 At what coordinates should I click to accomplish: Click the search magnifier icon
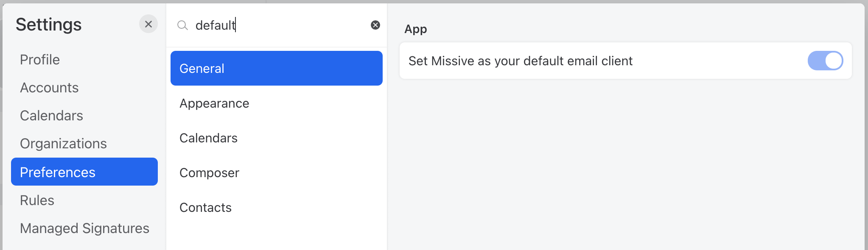coord(182,25)
